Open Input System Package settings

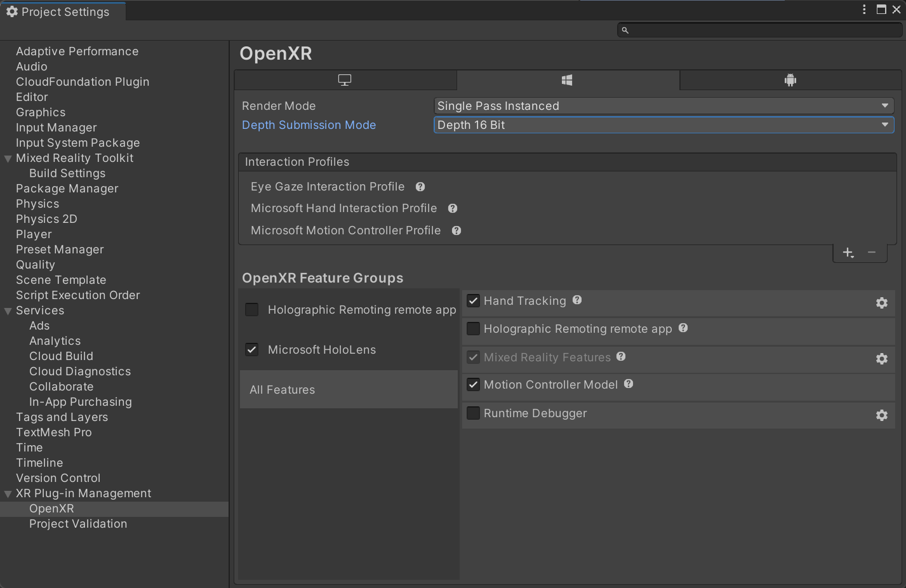tap(77, 143)
